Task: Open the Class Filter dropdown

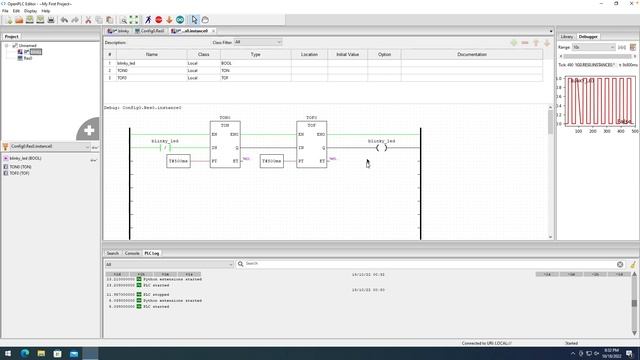Action: tap(258, 42)
